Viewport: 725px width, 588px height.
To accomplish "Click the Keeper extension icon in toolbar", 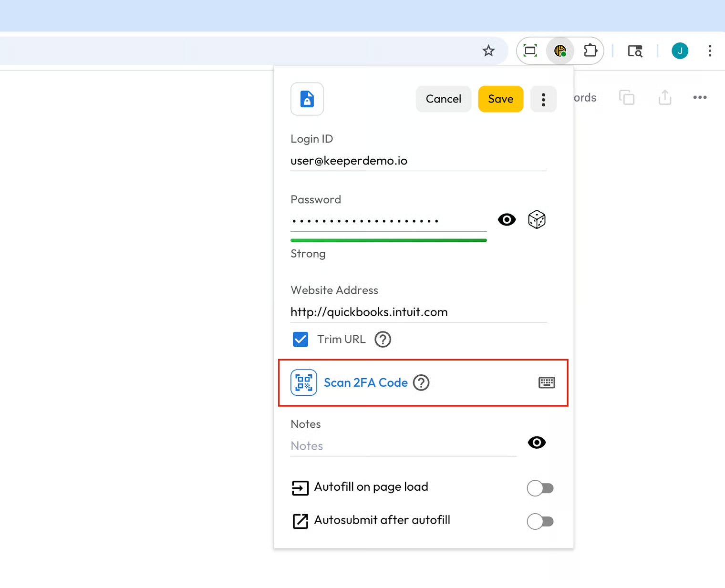I will point(560,51).
